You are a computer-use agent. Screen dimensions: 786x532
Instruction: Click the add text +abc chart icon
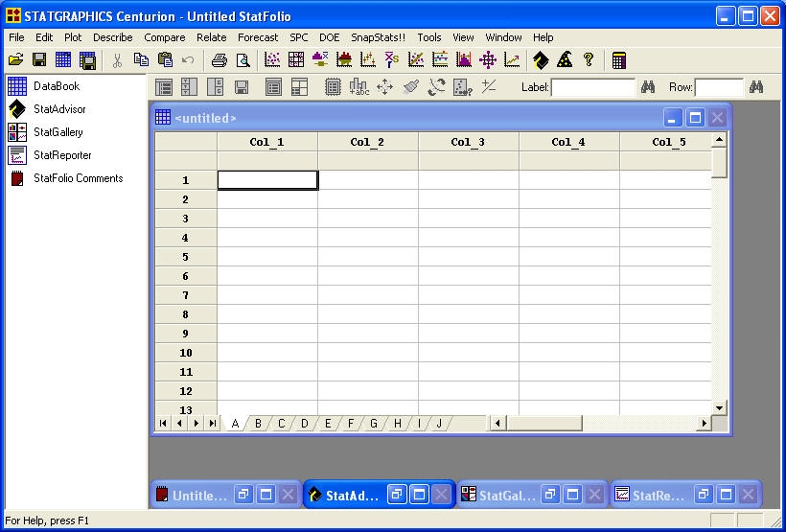(x=358, y=86)
